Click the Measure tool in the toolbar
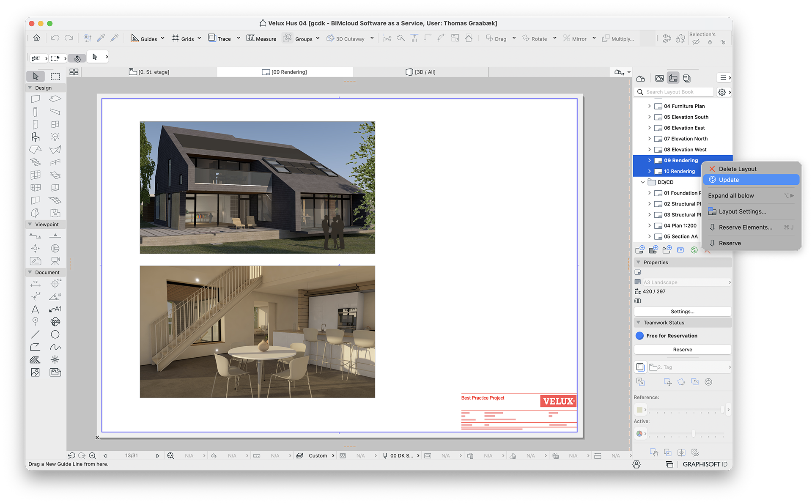 [x=261, y=38]
